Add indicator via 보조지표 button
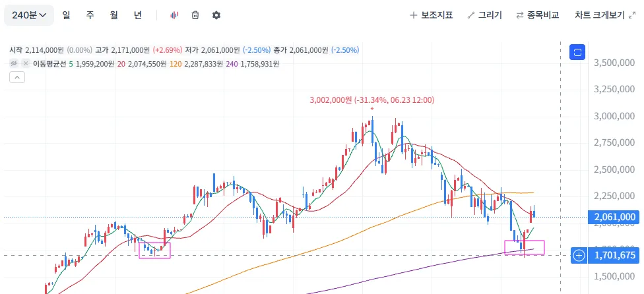The width and height of the screenshot is (644, 294). (432, 16)
